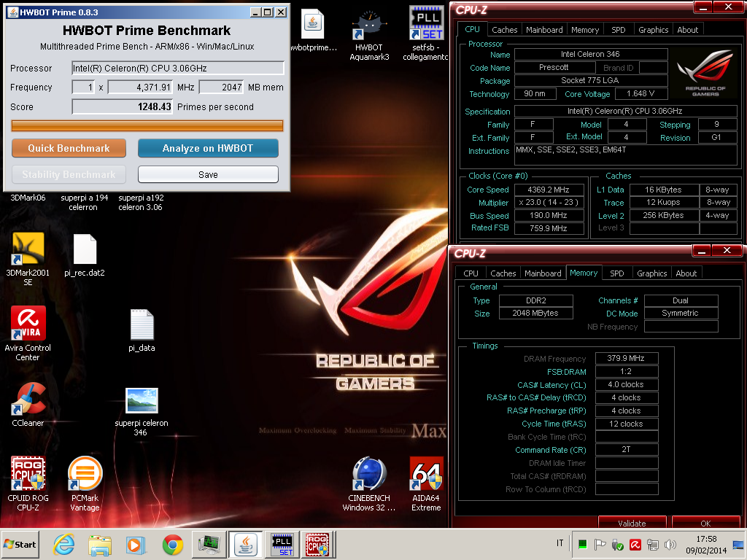Click the Core Voltage value 1.648 V
This screenshot has width=747, height=560.
[640, 93]
